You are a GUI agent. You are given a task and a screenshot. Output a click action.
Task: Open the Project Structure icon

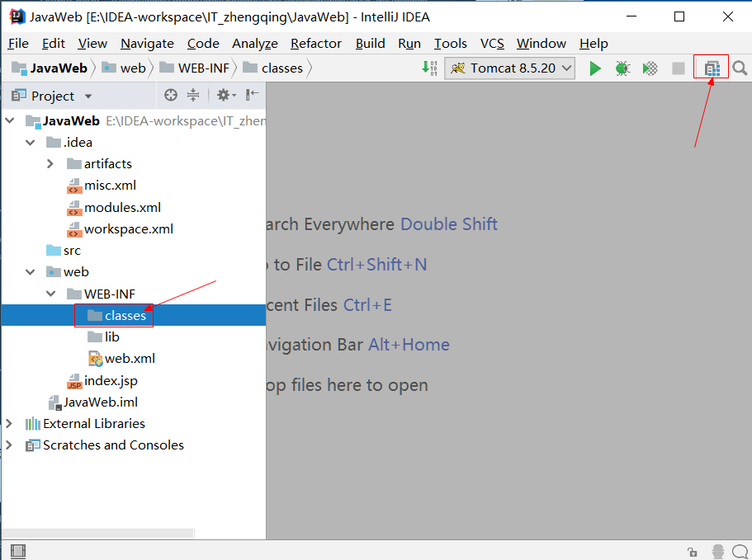tap(712, 68)
